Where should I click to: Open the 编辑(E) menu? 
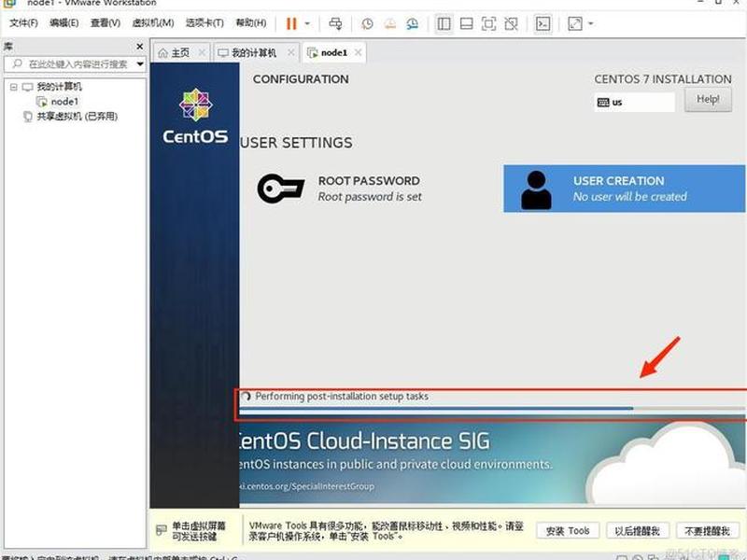point(63,22)
